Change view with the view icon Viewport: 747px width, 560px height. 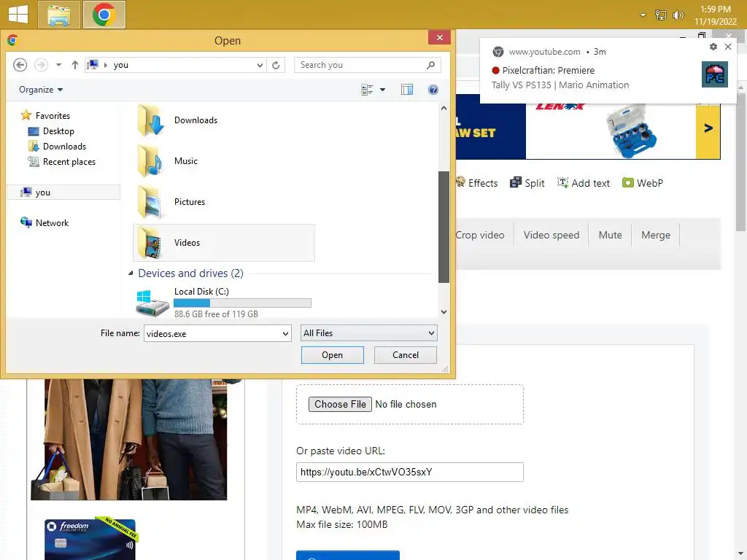[x=367, y=90]
